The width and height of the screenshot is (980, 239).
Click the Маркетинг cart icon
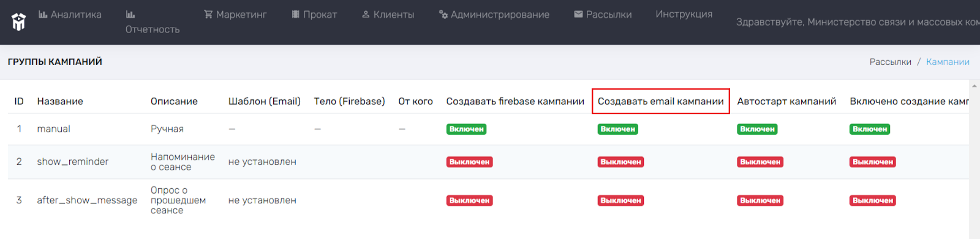tap(208, 14)
